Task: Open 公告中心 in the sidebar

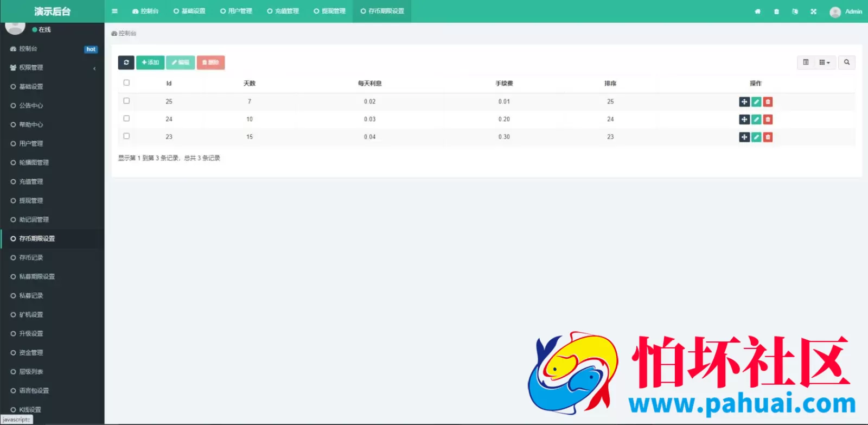Action: point(52,106)
